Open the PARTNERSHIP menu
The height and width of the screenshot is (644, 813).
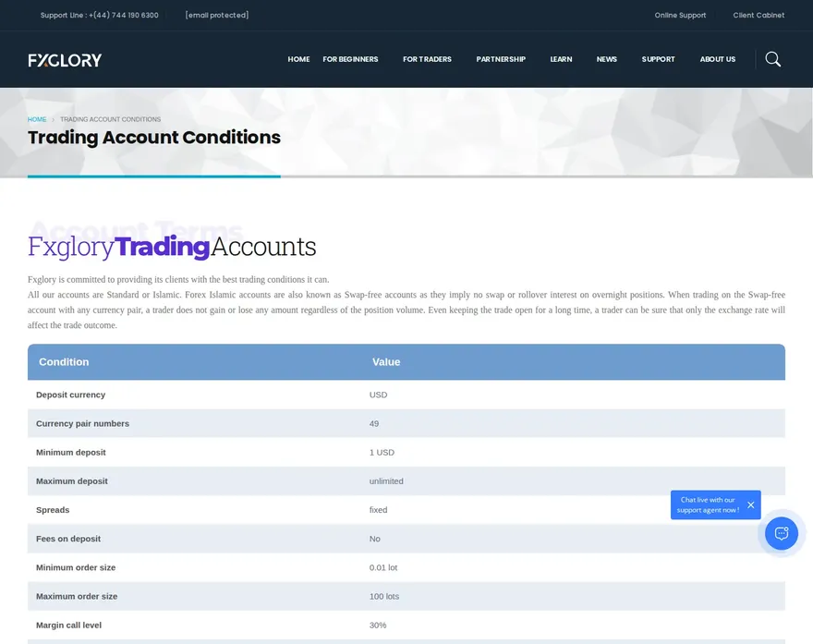coord(501,59)
